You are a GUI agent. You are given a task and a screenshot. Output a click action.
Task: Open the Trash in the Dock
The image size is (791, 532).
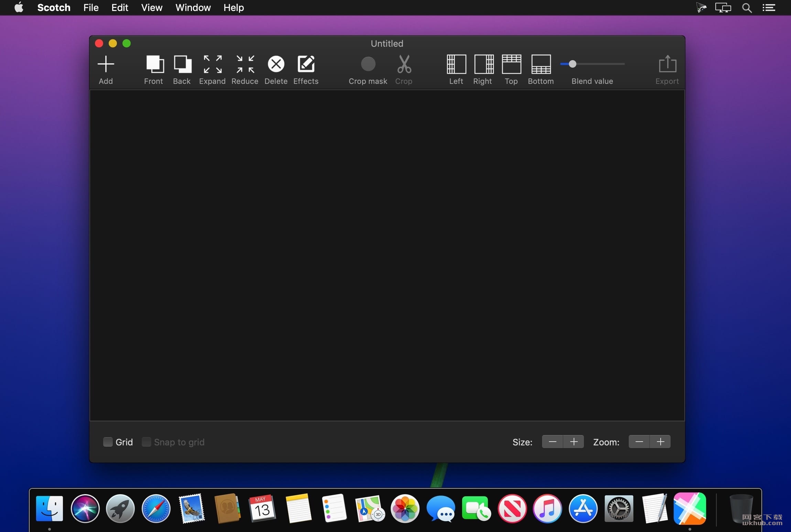(741, 509)
